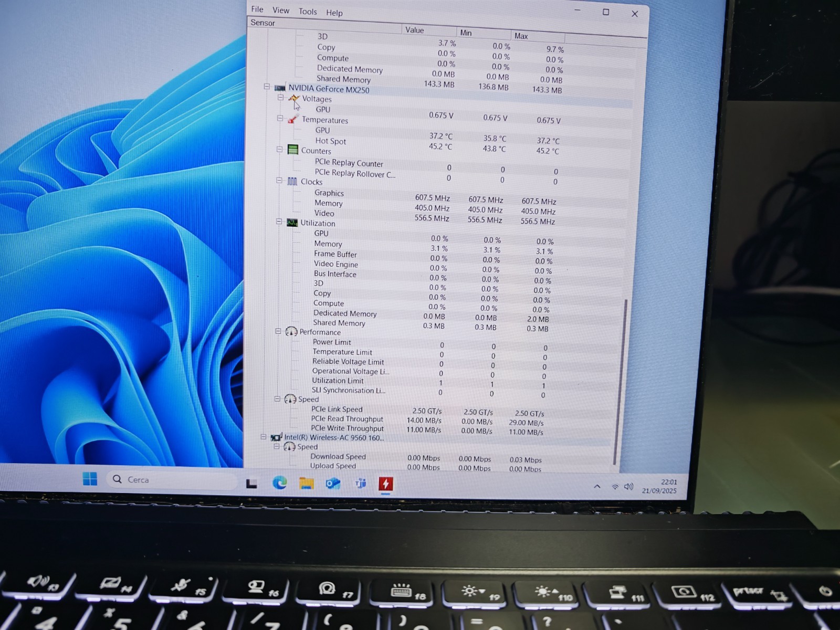Image resolution: width=840 pixels, height=630 pixels.
Task: Select the PCIe Write Throughput row
Action: coord(427,430)
